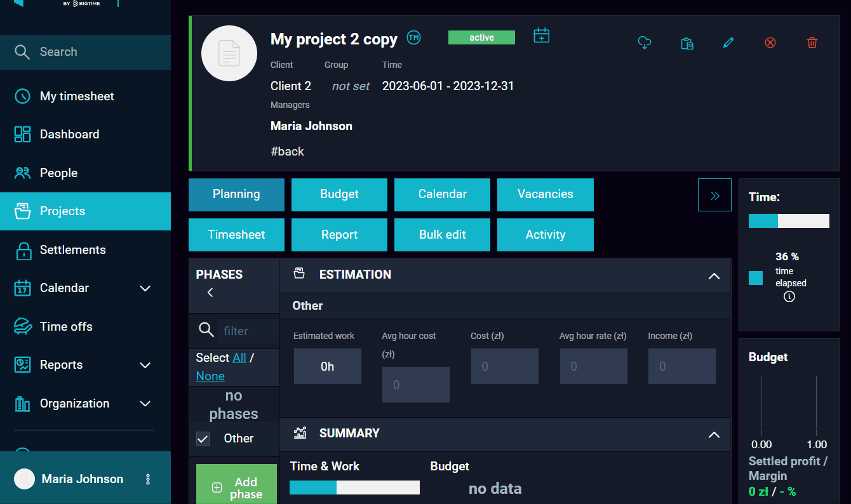Click the double-arrow expand panel button
851x504 pixels.
[x=714, y=195]
